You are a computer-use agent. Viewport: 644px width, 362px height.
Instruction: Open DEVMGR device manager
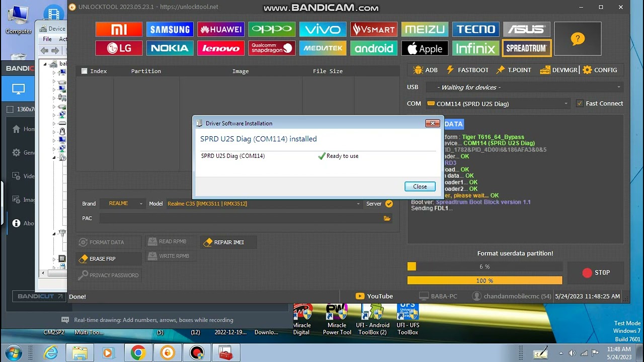[x=559, y=70]
